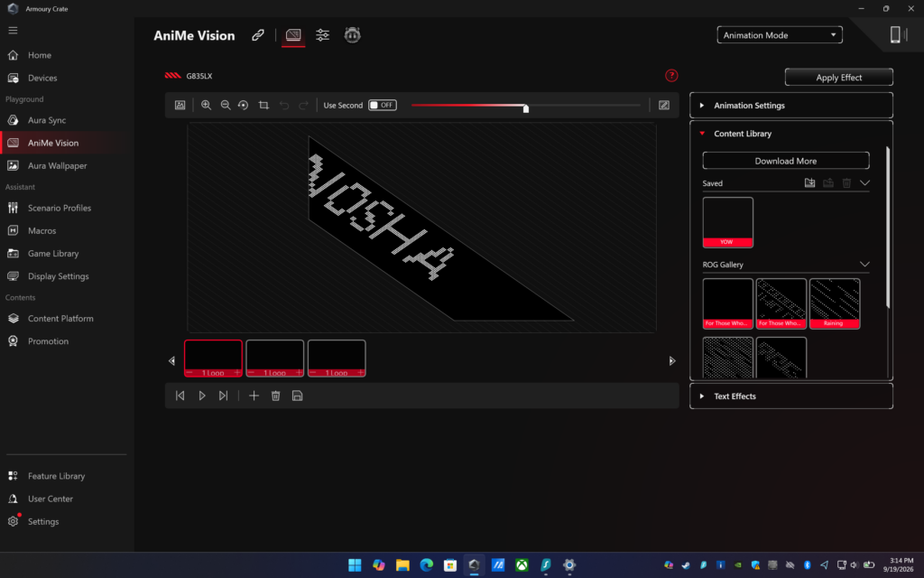The height and width of the screenshot is (578, 924).
Task: Click the import folder icon in Saved
Action: point(809,182)
